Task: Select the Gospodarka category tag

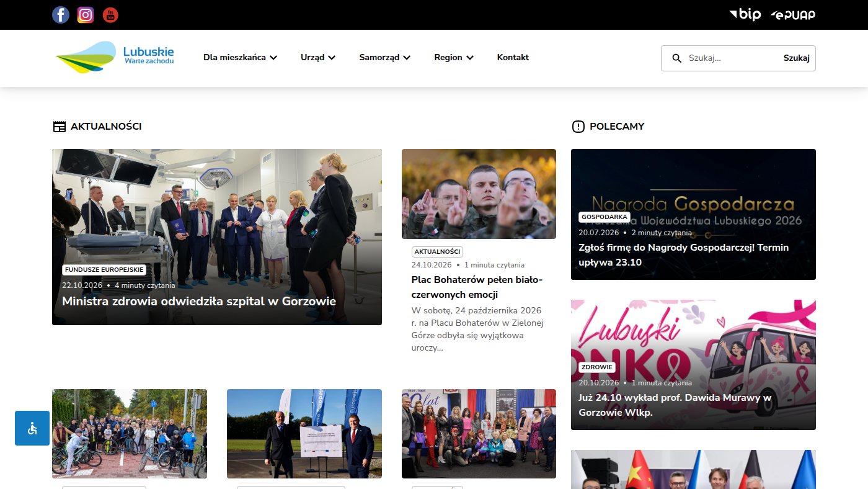Action: (604, 217)
